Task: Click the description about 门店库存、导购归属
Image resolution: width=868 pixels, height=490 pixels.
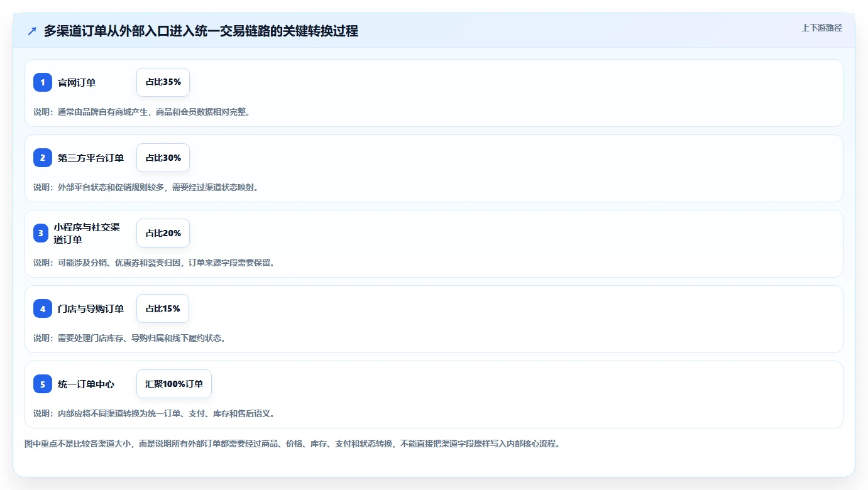Action: 129,338
